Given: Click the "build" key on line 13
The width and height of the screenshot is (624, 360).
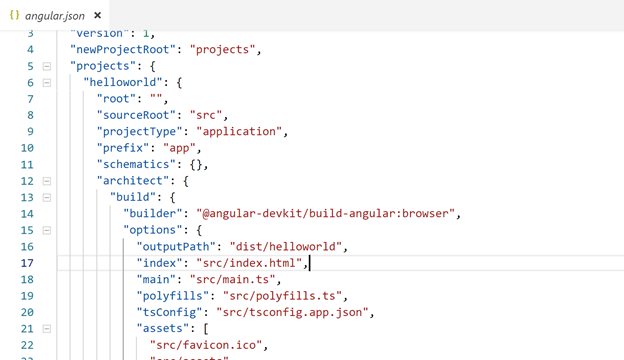Looking at the screenshot, I should [133, 197].
